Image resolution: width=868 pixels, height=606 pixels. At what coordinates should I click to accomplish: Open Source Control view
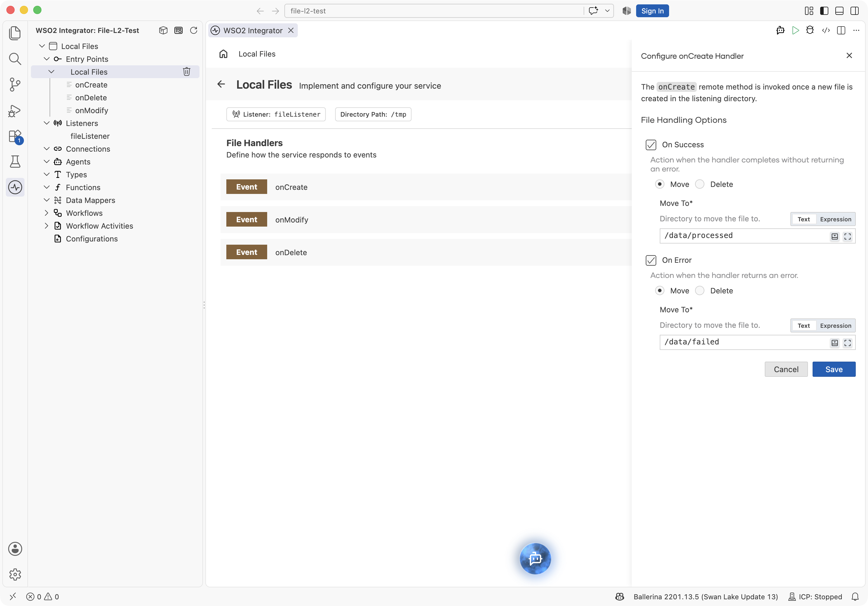point(15,84)
